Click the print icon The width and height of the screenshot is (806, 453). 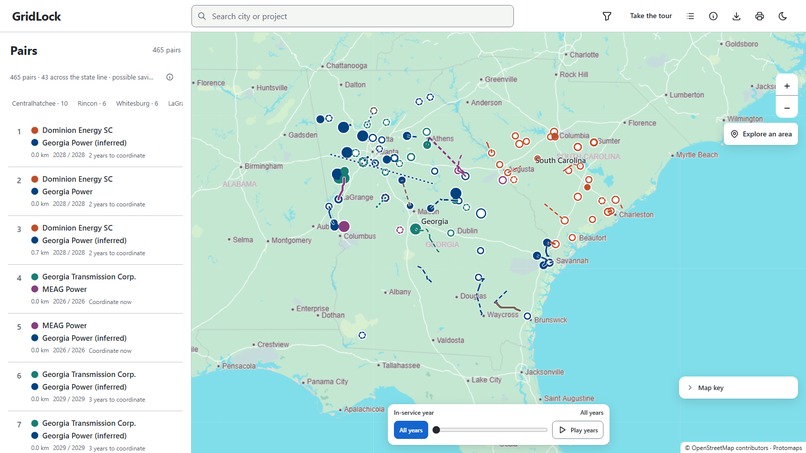(x=759, y=16)
